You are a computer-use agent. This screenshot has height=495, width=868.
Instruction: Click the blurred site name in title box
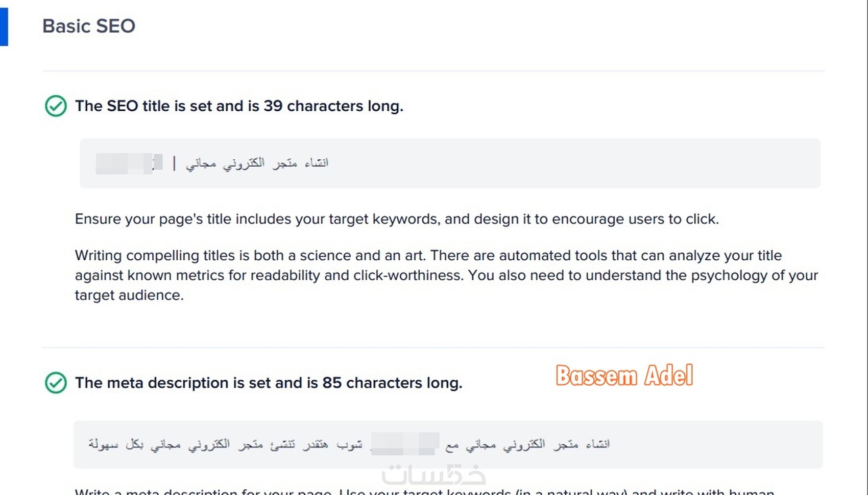tap(129, 163)
